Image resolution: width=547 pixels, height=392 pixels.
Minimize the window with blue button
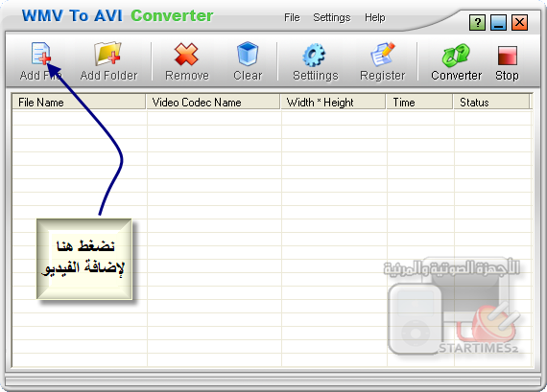click(498, 23)
